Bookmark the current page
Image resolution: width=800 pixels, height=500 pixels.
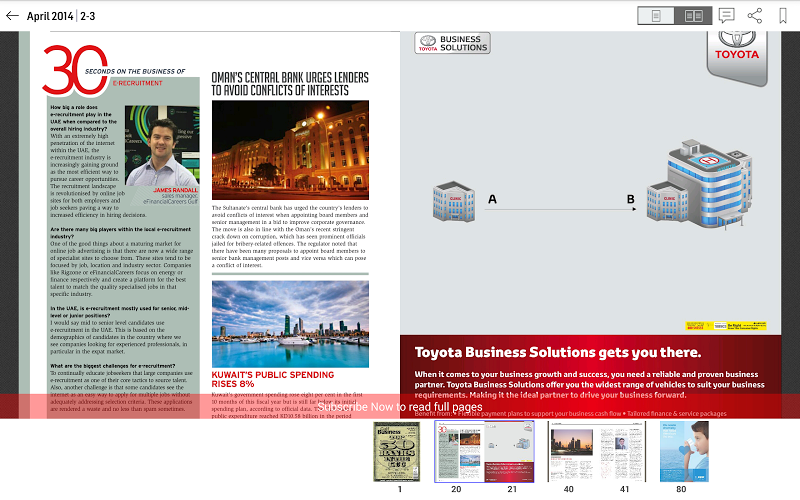point(783,16)
